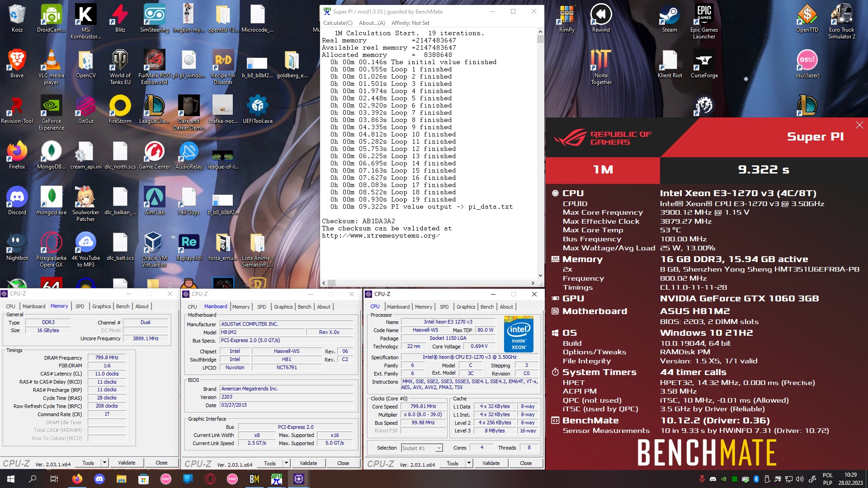Click Checksum: AB1DA3A2 line
The height and width of the screenshot is (488, 868).
click(x=359, y=221)
